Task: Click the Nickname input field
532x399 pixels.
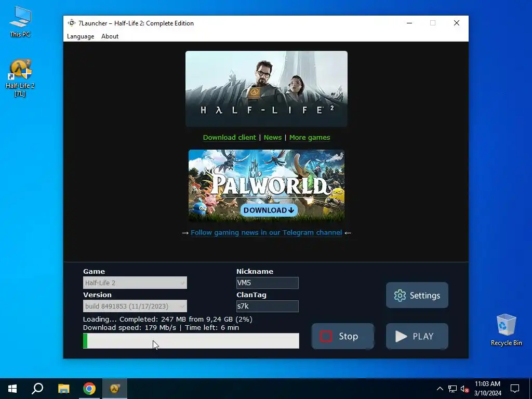Action: pos(268,283)
